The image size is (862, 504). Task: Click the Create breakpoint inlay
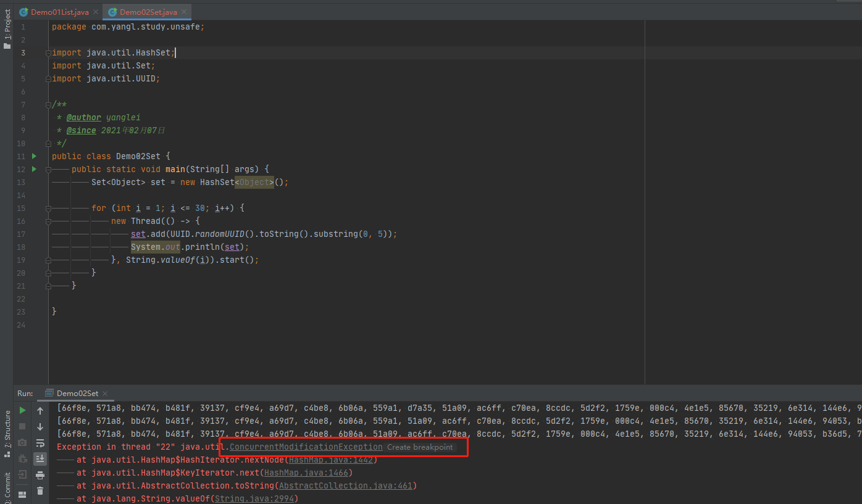click(420, 447)
